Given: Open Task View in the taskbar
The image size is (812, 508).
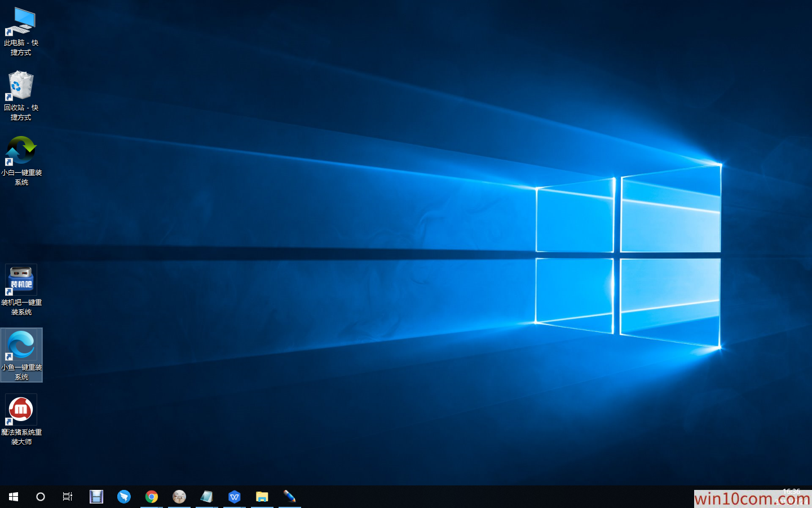Looking at the screenshot, I should (68, 497).
